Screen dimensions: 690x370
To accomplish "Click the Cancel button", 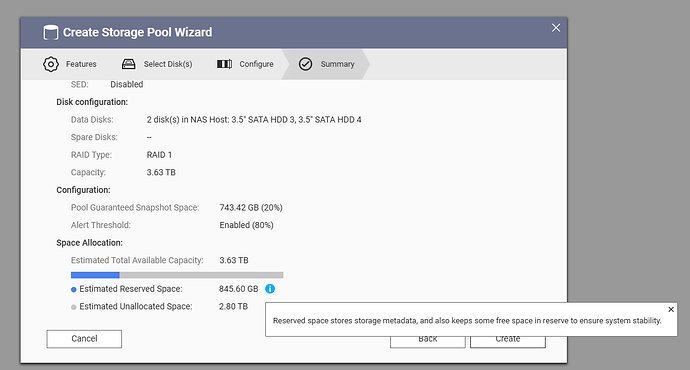I will pyautogui.click(x=84, y=339).
